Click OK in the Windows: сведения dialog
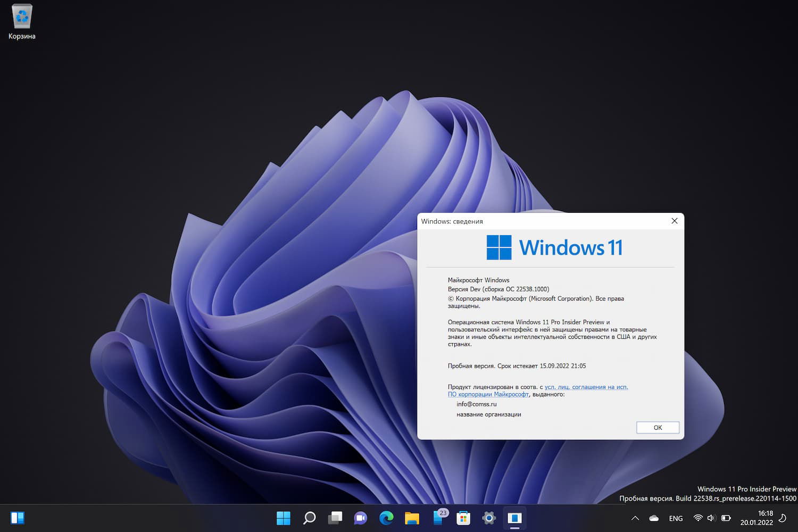 [658, 428]
